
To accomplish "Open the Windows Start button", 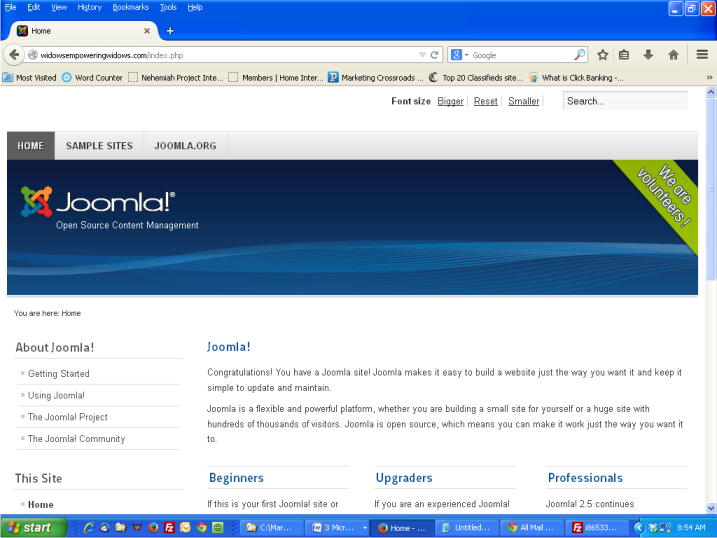I will (33, 527).
